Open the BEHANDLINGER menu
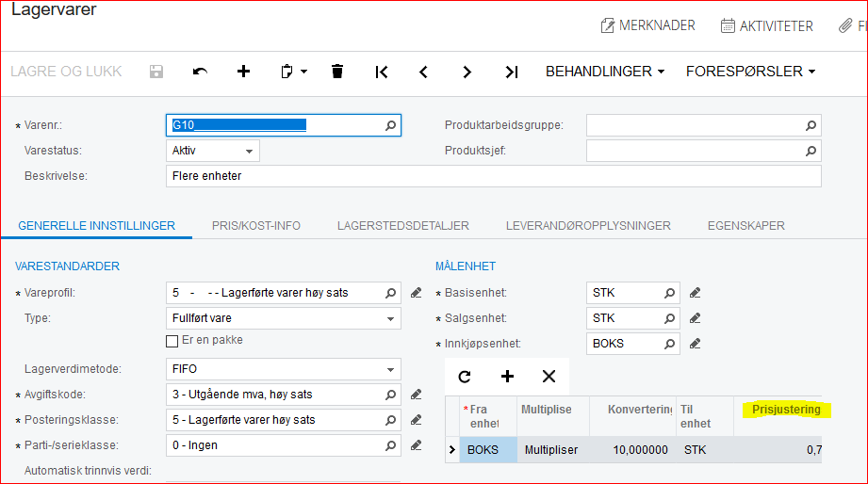 [x=606, y=72]
